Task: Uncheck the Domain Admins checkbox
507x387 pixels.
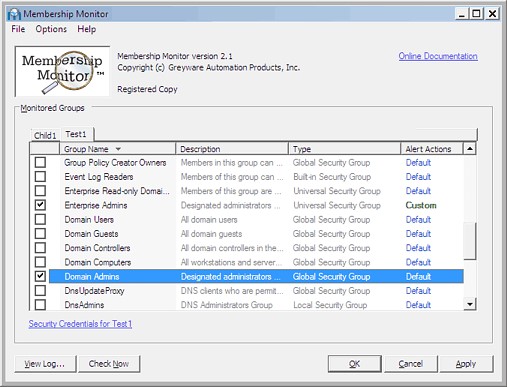Action: click(x=40, y=276)
